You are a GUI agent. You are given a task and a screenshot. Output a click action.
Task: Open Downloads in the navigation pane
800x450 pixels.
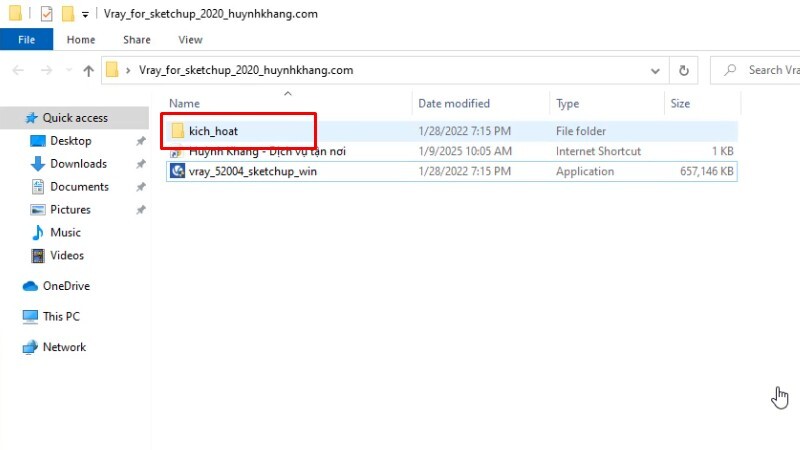tap(79, 164)
